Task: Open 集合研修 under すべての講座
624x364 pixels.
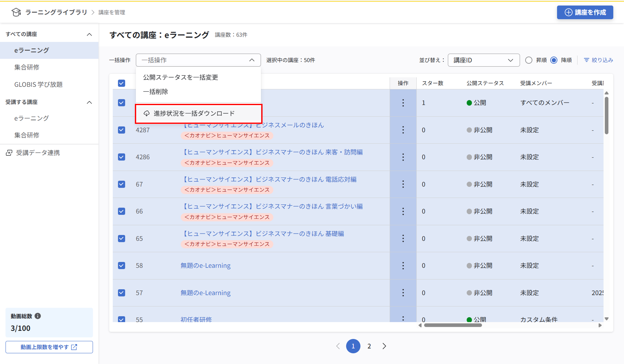Action: tap(49, 67)
